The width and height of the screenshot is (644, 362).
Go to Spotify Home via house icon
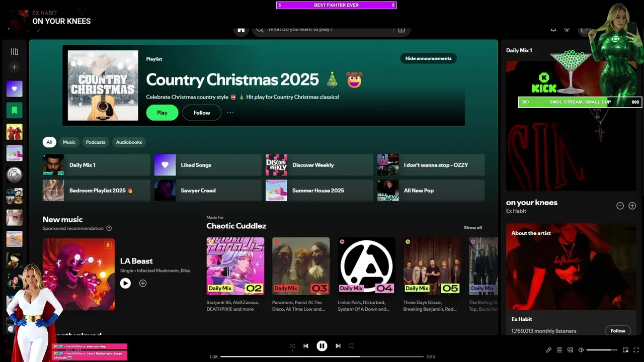[x=241, y=30]
